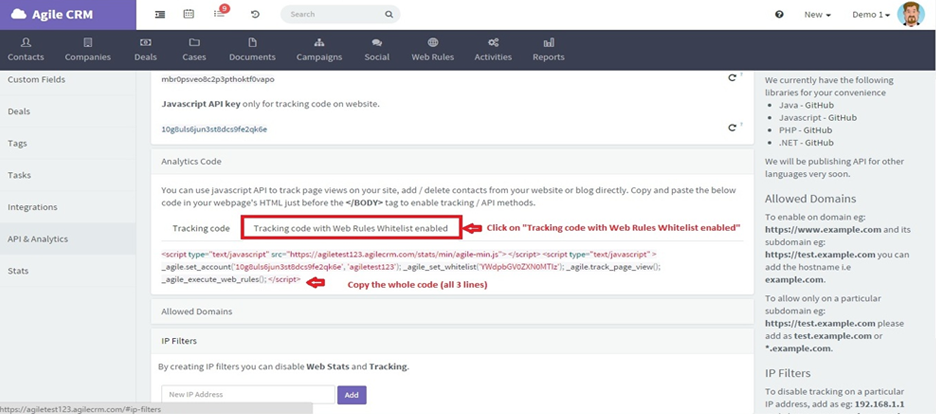
Task: Open Stats in the left sidebar
Action: pos(68,270)
